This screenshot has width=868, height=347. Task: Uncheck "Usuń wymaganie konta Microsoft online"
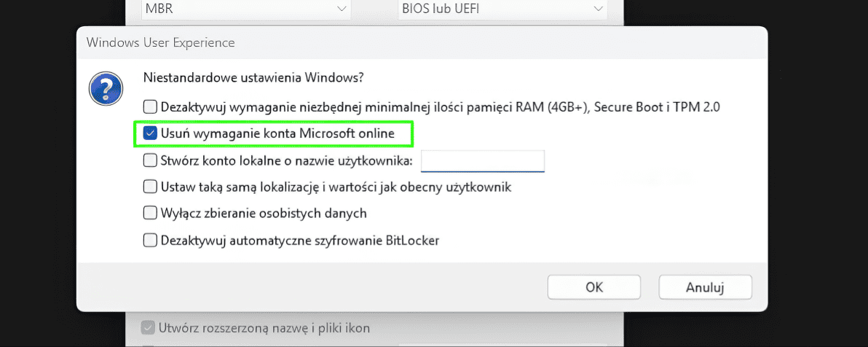150,133
